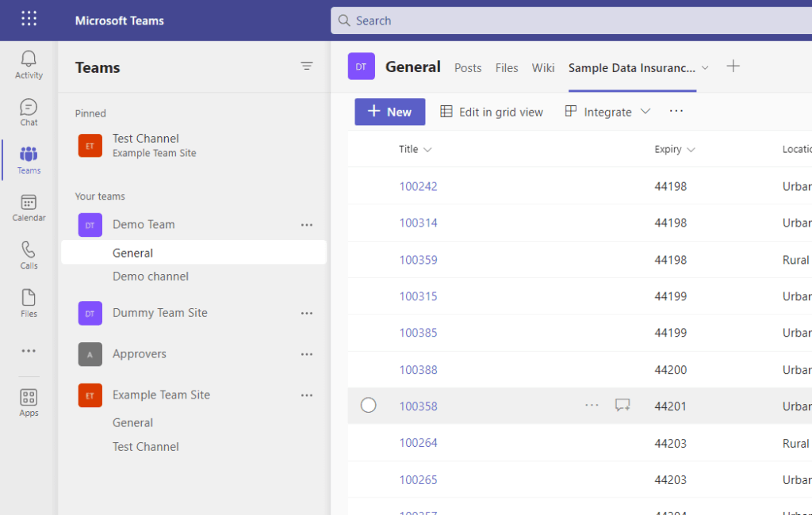Open list item 100265

coord(418,480)
